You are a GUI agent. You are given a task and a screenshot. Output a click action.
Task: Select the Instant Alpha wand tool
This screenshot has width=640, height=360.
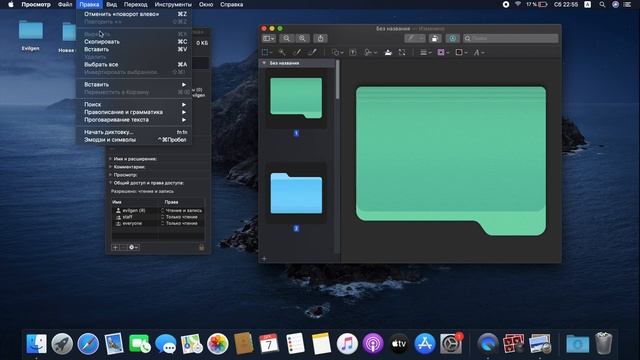tap(282, 52)
